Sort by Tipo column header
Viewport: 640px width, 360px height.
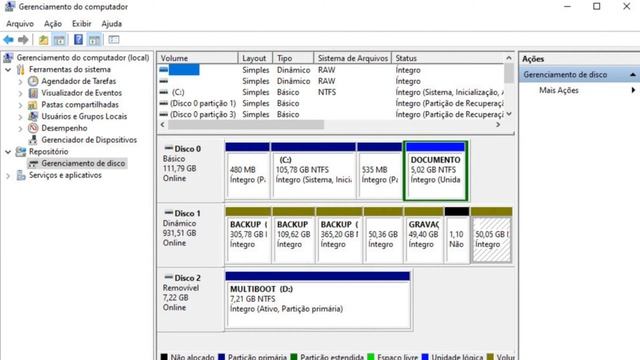(293, 58)
